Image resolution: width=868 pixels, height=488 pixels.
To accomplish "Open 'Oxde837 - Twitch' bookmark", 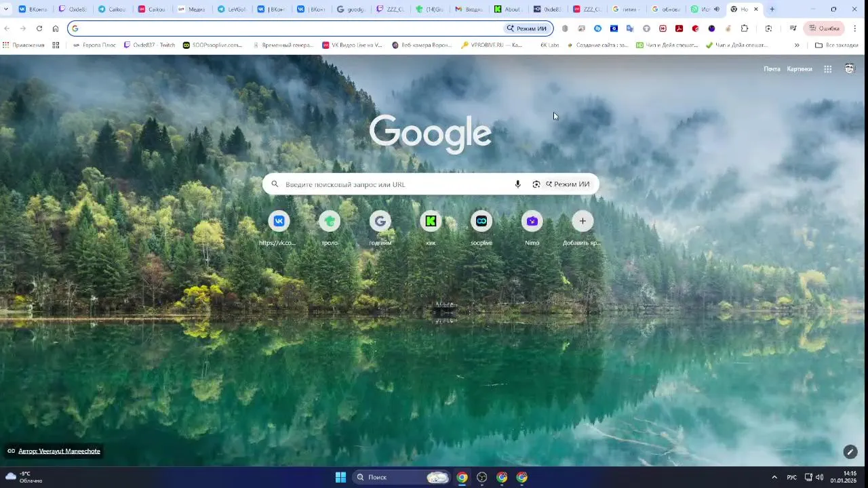I will coord(149,45).
